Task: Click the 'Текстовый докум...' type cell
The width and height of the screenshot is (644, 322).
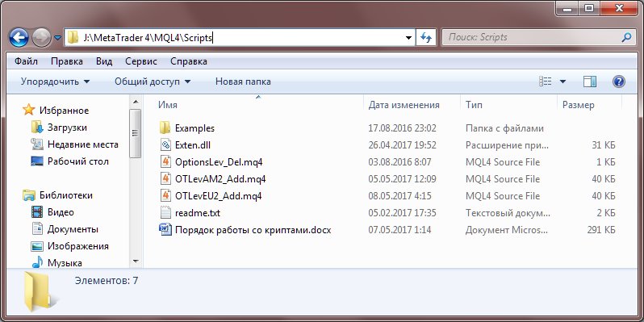Action: click(508, 213)
